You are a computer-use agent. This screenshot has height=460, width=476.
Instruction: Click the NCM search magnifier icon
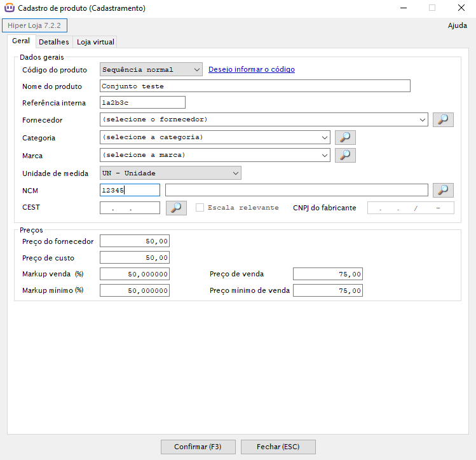[443, 190]
